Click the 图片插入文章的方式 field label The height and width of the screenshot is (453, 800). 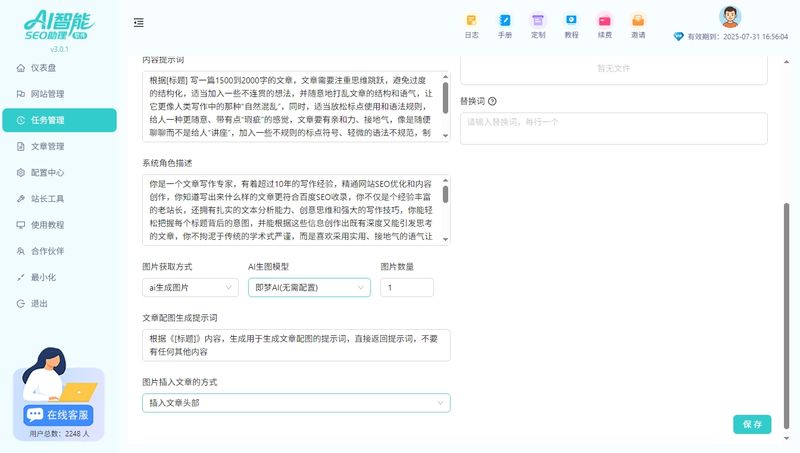[180, 382]
